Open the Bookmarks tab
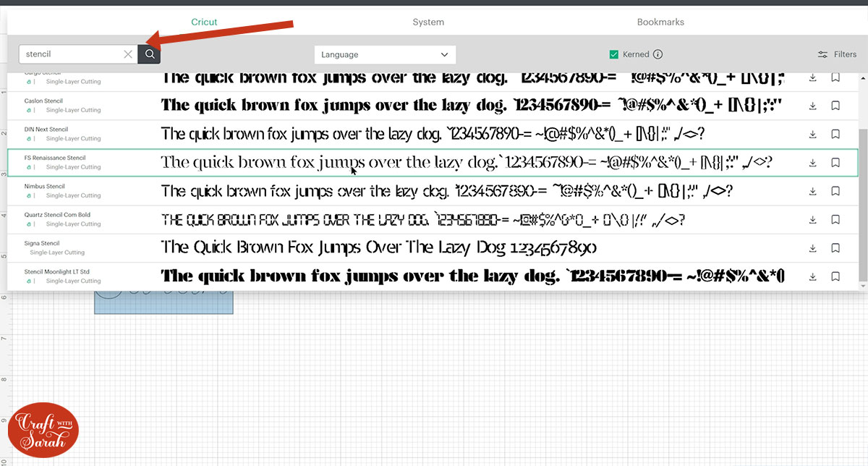The height and width of the screenshot is (466, 868). click(660, 22)
